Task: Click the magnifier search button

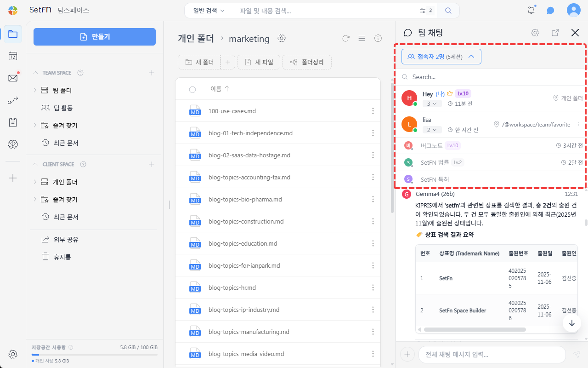Action: [x=448, y=11]
